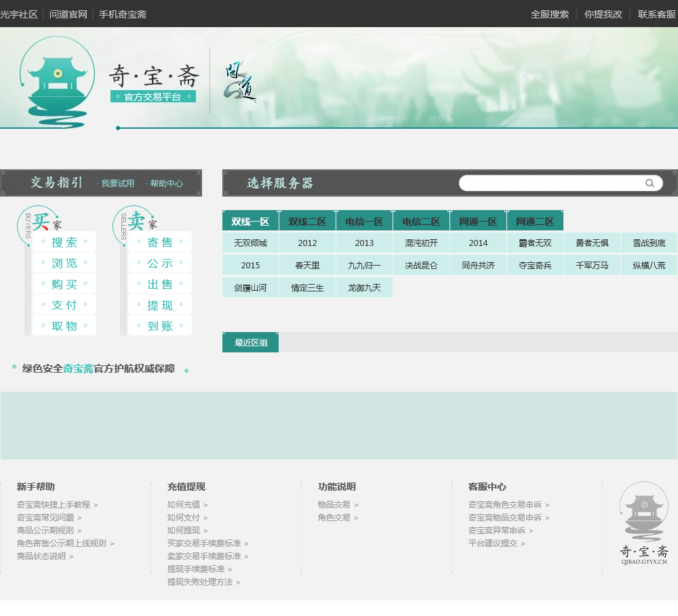This screenshot has height=616, width=678.
Task: Choose server 纵横八荒
Action: 649,266
